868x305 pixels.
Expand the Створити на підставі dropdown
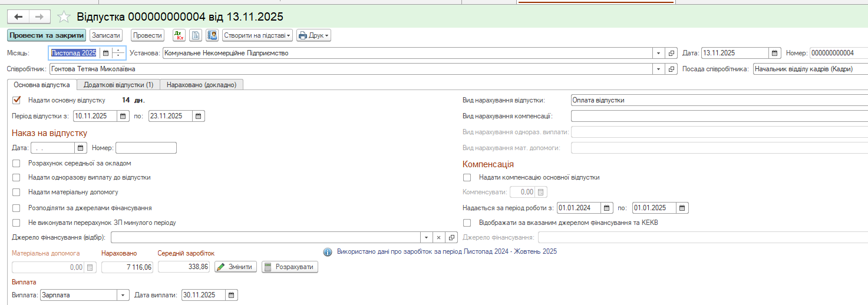pyautogui.click(x=258, y=35)
